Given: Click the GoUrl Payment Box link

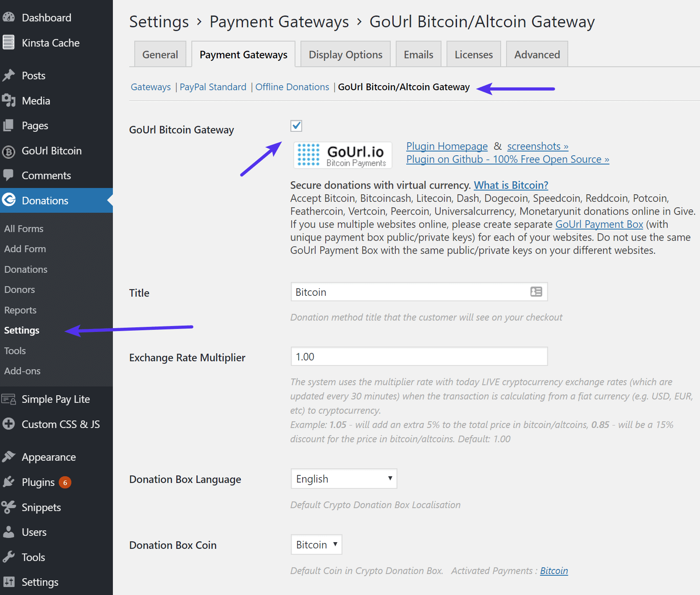Looking at the screenshot, I should pos(599,224).
